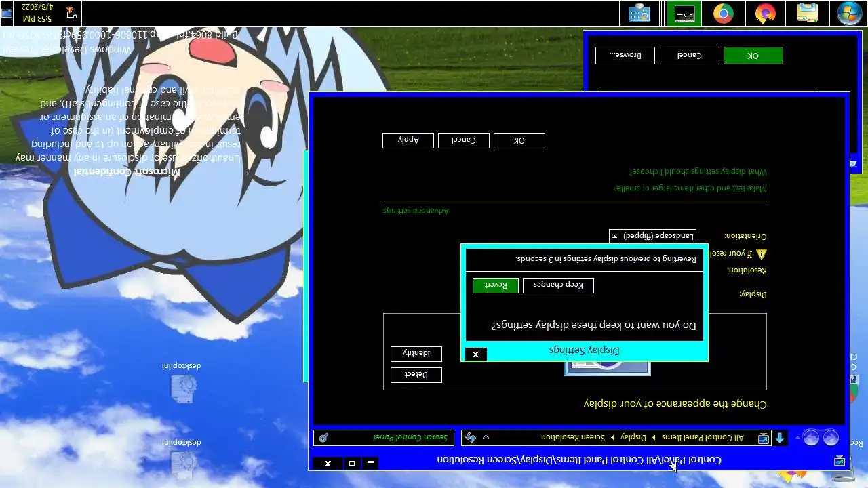Click the 'Display:' label

click(753, 294)
